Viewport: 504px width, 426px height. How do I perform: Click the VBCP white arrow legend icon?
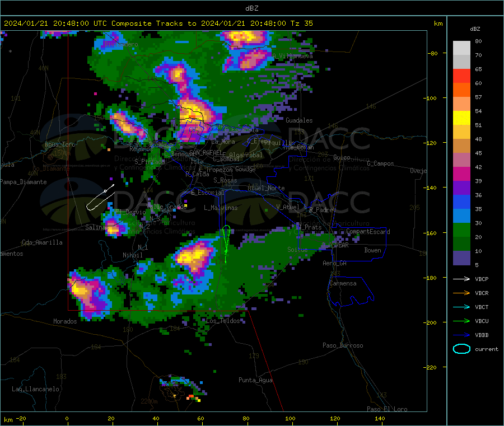pyautogui.click(x=461, y=279)
